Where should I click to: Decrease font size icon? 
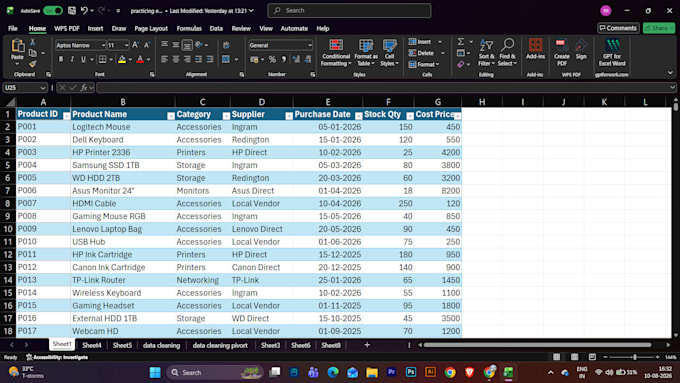147,45
